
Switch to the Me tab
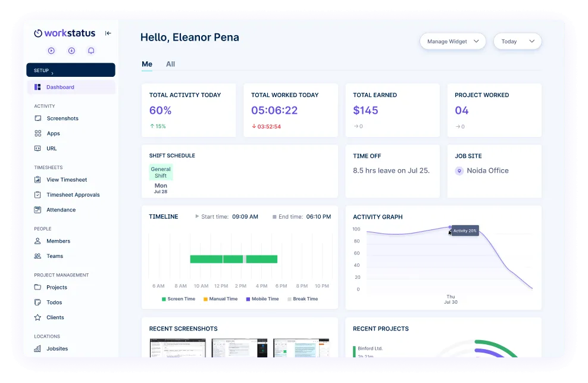point(147,64)
